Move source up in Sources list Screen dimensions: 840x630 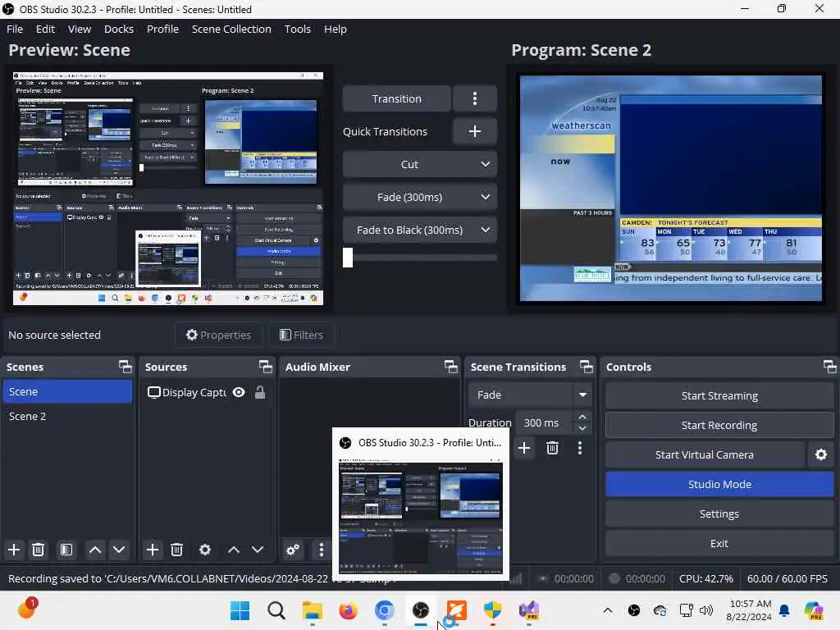pos(234,550)
